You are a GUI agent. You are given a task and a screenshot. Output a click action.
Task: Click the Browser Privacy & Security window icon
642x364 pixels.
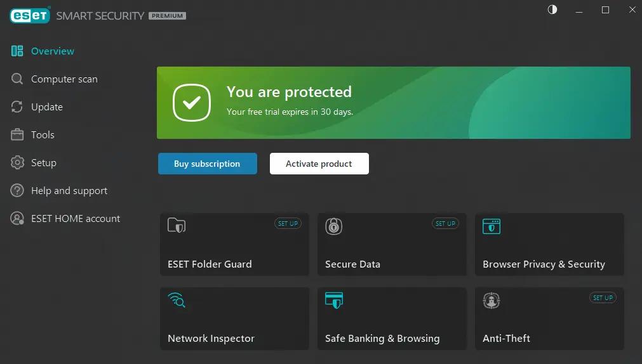click(x=492, y=226)
